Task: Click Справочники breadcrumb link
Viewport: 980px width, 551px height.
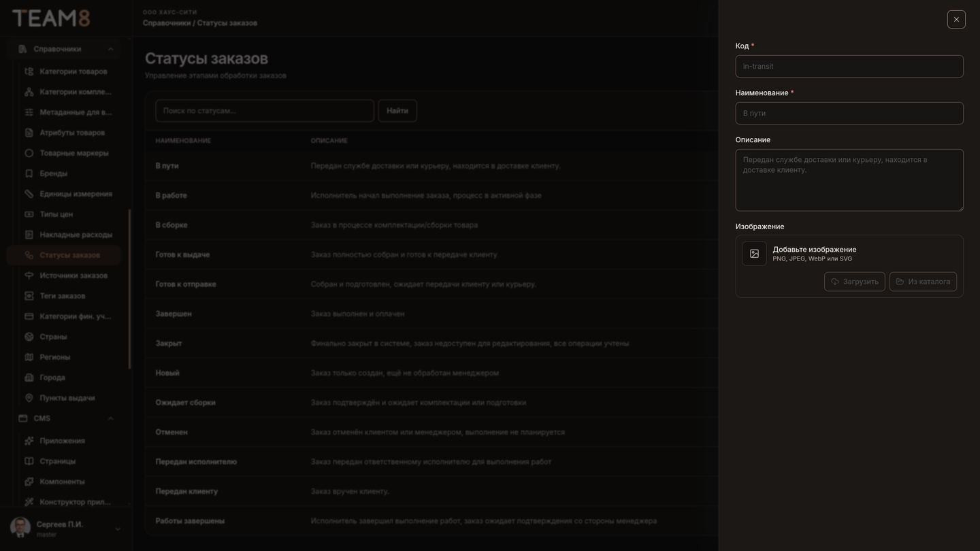Action: [x=167, y=23]
